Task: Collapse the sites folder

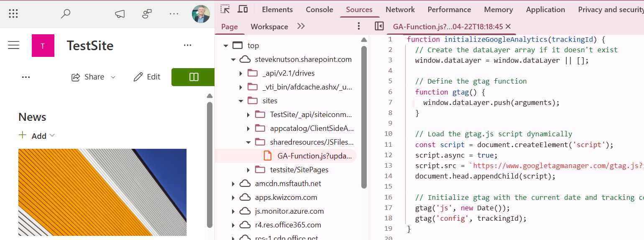Action: [241, 101]
